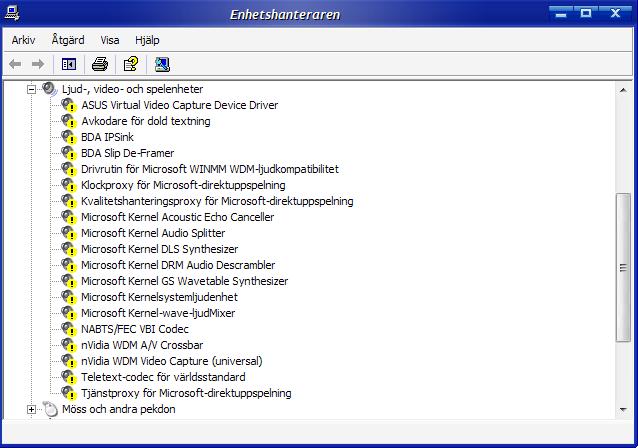Click the scan for hardware changes icon
The image size is (638, 448).
click(162, 64)
